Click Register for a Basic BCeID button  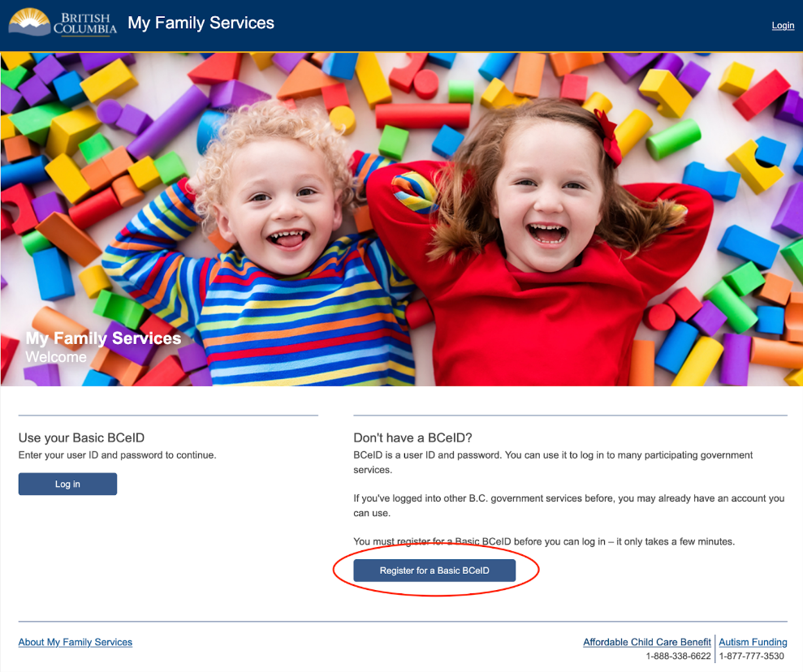(x=434, y=571)
